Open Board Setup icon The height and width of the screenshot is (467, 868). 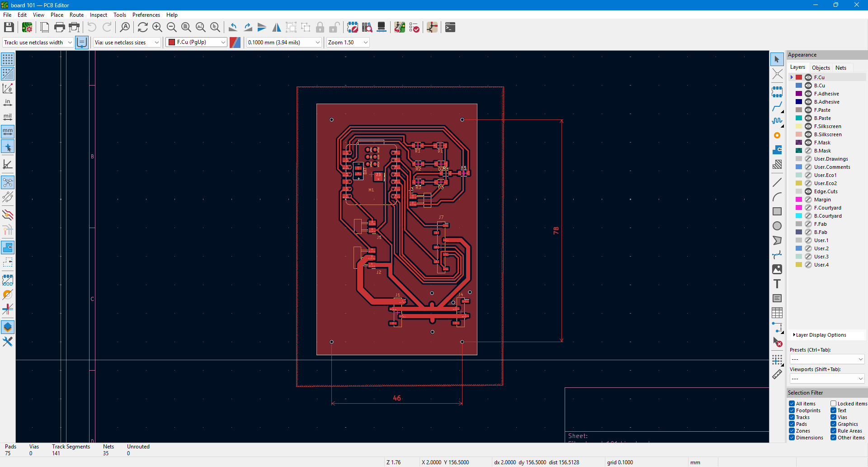27,28
